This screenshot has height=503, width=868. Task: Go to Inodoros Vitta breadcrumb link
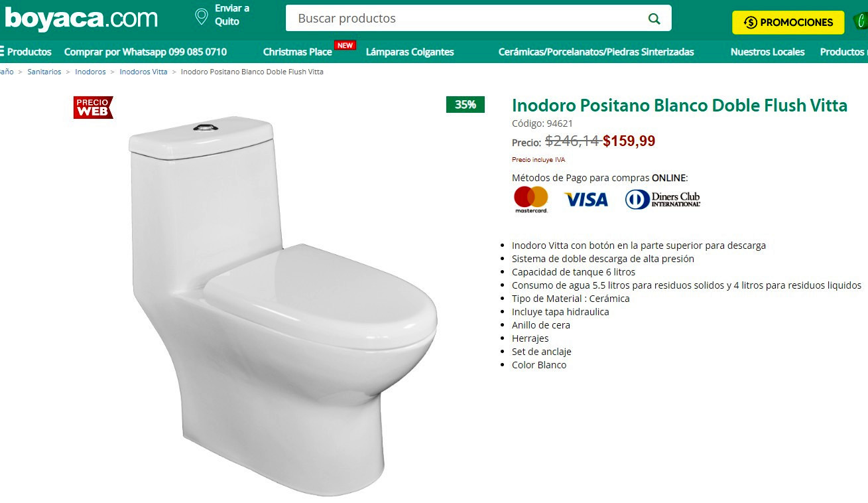143,72
